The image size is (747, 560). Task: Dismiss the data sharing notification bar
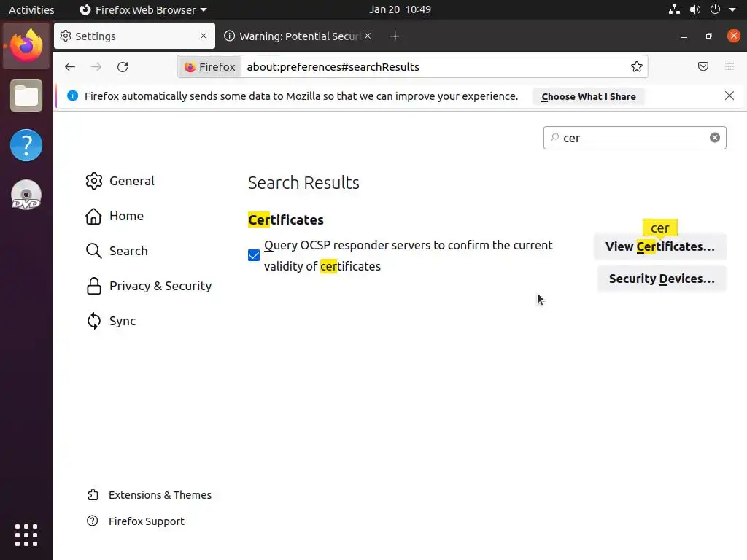pyautogui.click(x=729, y=96)
